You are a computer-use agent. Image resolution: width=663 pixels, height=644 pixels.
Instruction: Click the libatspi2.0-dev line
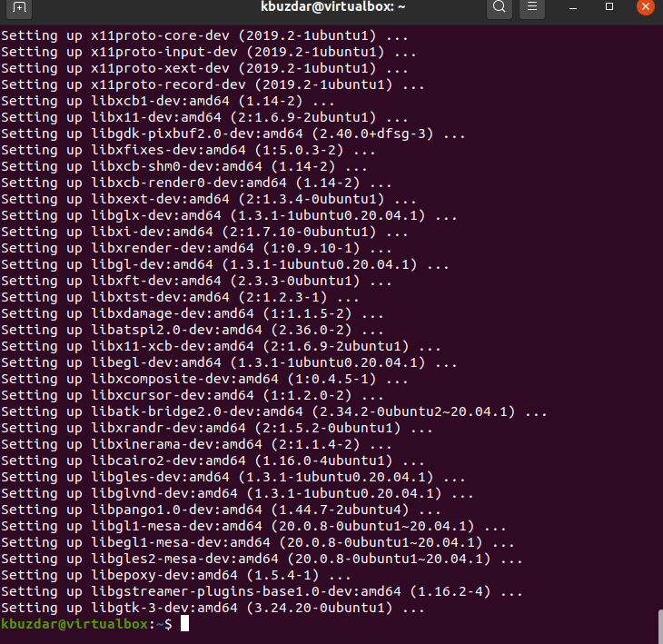(193, 330)
